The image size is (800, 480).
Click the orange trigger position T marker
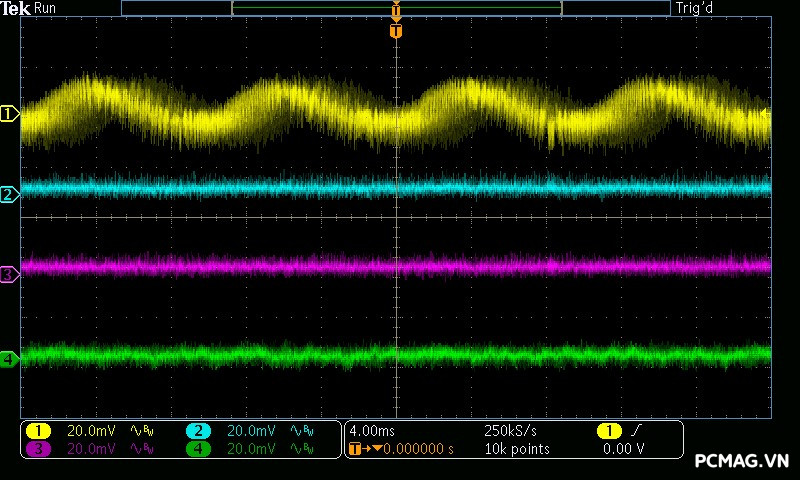[x=396, y=31]
